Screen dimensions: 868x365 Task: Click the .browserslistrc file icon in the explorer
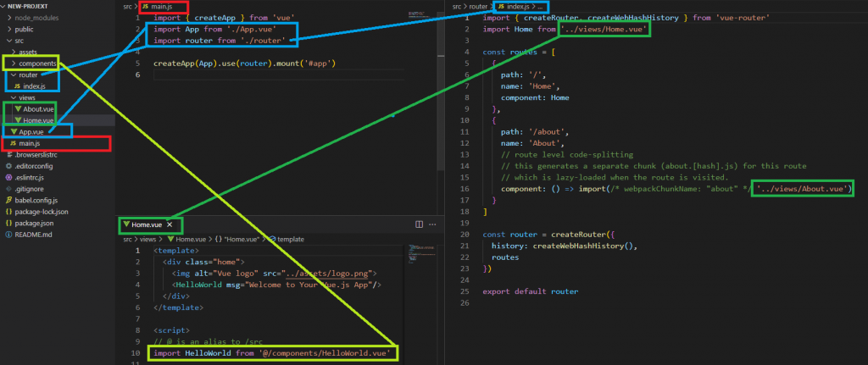click(8, 155)
